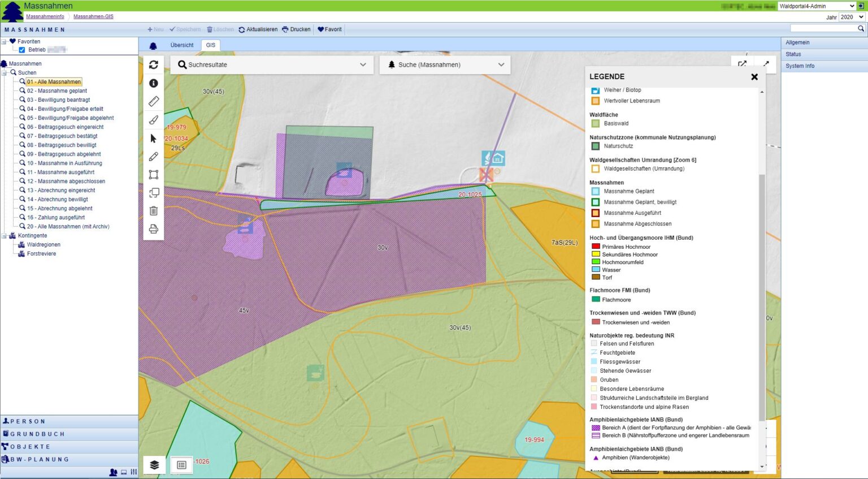Expand the Suche (Massnahmen) dropdown
The width and height of the screenshot is (868, 479).
click(x=445, y=64)
